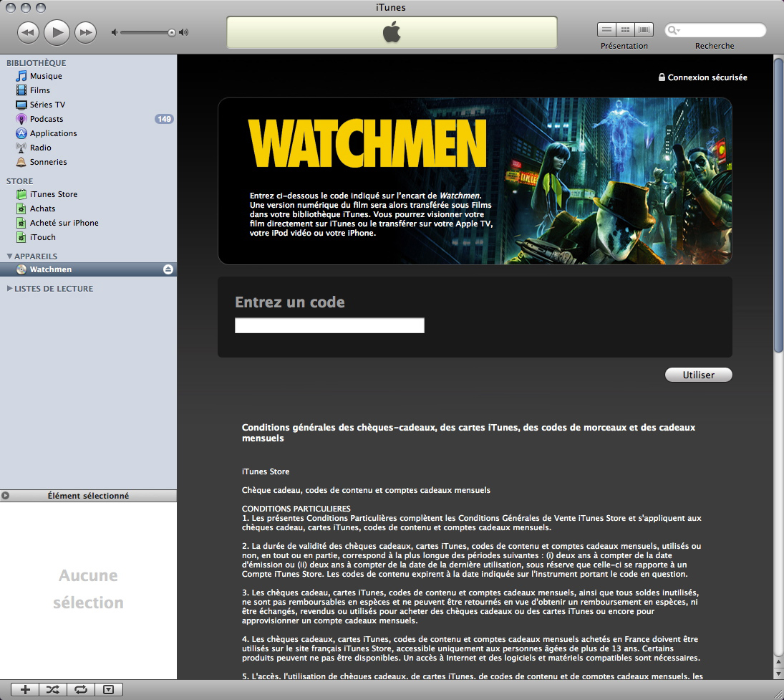This screenshot has height=700, width=784.
Task: Select the Watchmen disc device
Action: (88, 269)
